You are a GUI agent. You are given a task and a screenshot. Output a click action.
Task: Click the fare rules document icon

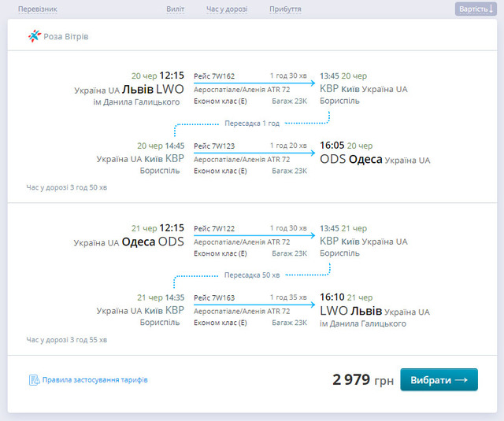coord(34,380)
